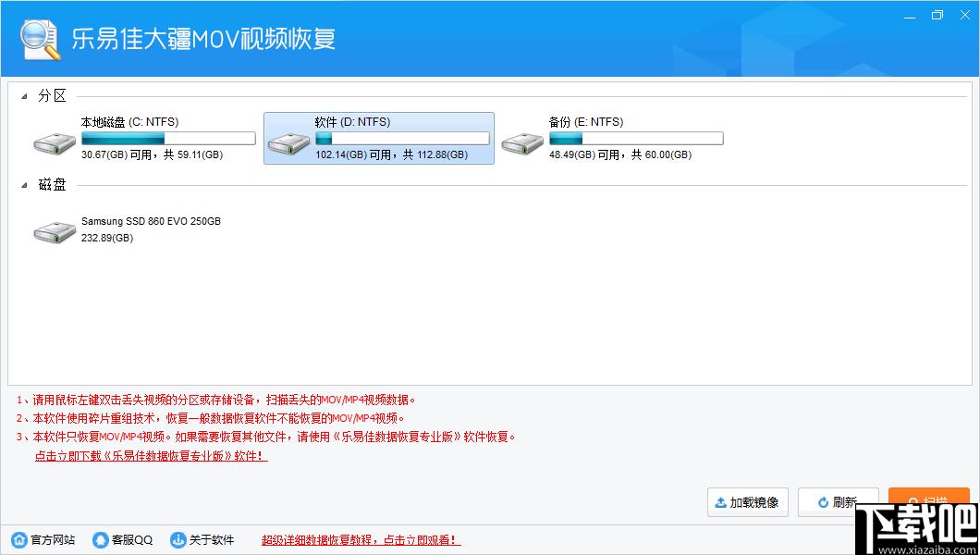Viewport: 980px width, 555px height.
Task: Close the application window
Action: (x=965, y=16)
